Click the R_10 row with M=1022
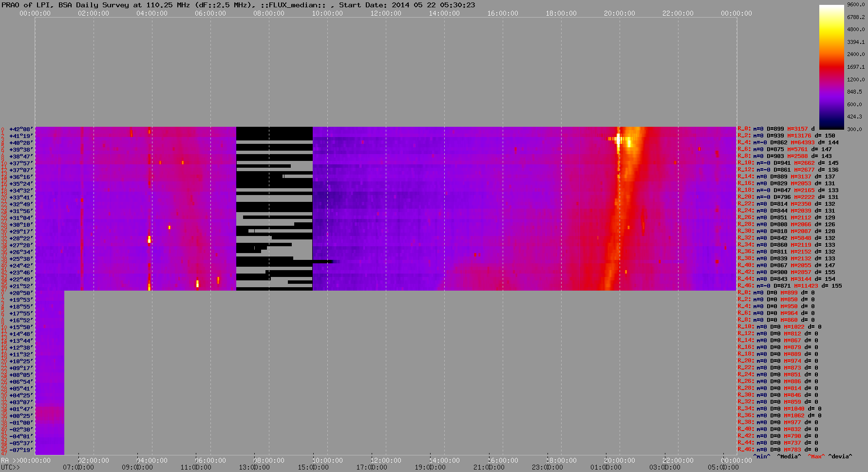 click(779, 327)
